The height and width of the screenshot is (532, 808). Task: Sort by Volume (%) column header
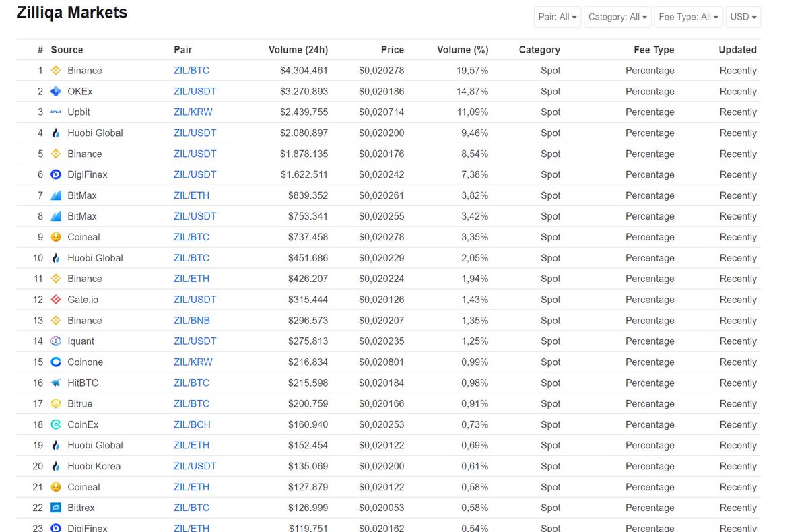click(463, 50)
